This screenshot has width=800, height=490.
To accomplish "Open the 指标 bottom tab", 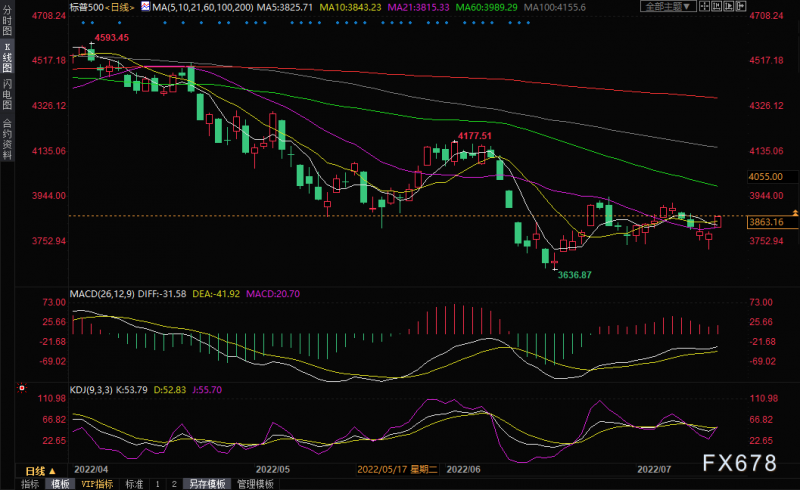I will [x=30, y=484].
